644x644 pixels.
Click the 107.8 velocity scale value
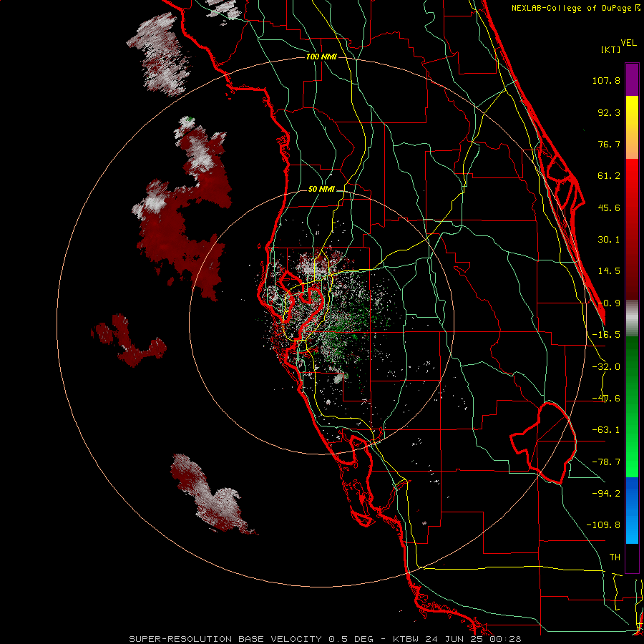click(606, 80)
